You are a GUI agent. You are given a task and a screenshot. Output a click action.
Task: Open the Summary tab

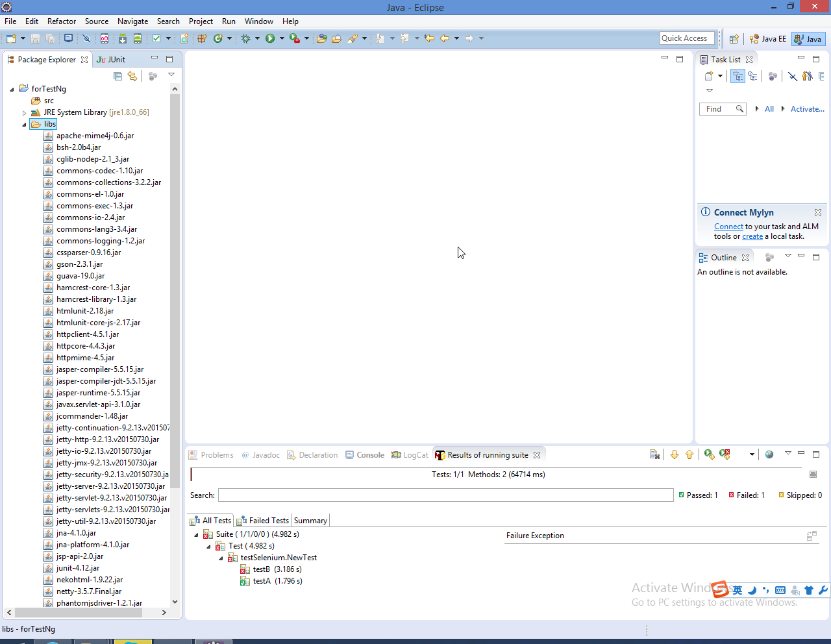coord(310,521)
